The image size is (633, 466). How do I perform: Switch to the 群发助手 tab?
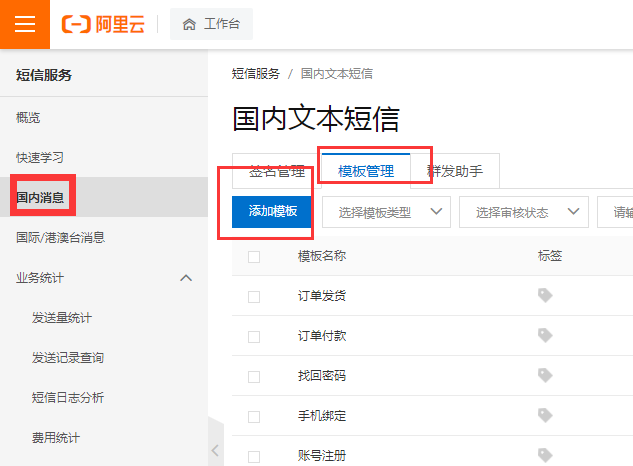455,171
